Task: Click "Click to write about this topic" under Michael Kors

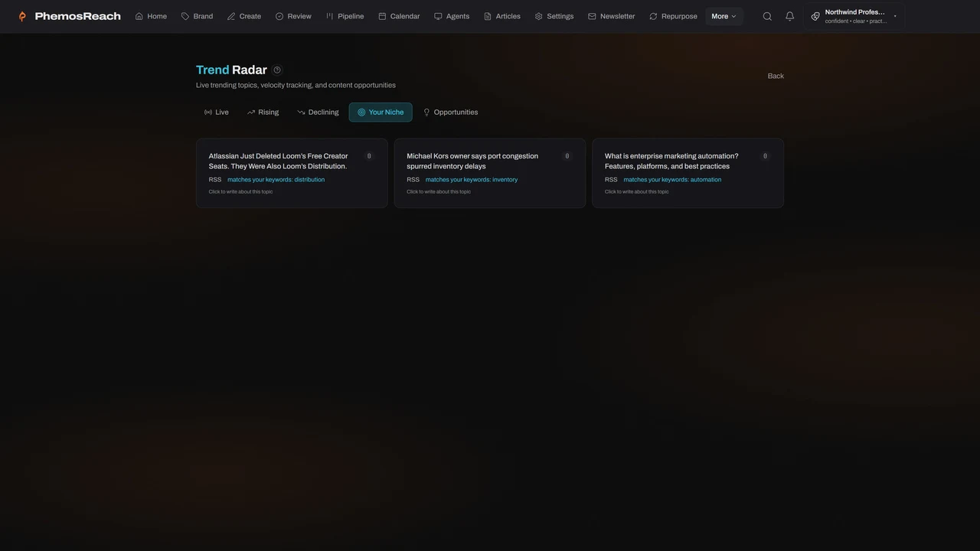Action: pos(439,192)
